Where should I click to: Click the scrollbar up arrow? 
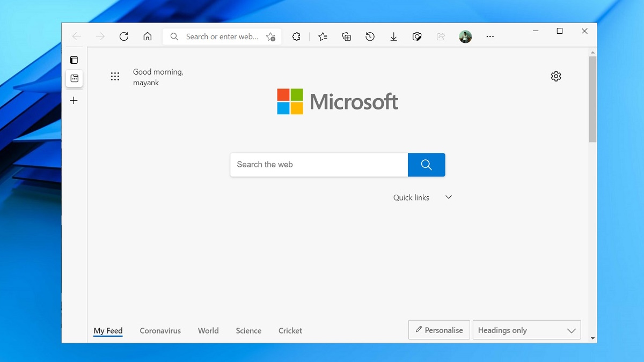click(x=592, y=52)
